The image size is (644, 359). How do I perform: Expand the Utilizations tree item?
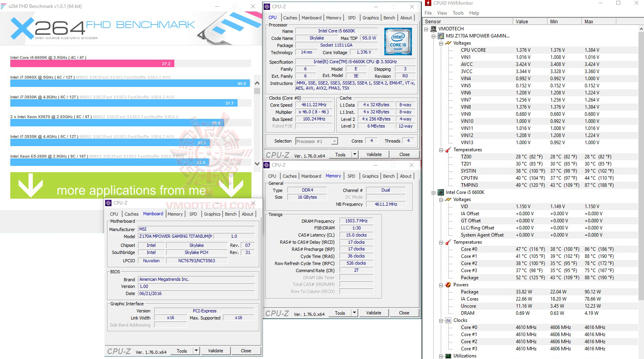(440, 356)
